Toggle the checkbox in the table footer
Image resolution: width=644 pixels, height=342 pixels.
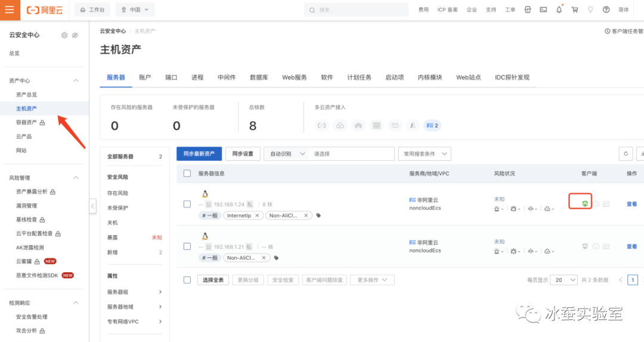(187, 280)
